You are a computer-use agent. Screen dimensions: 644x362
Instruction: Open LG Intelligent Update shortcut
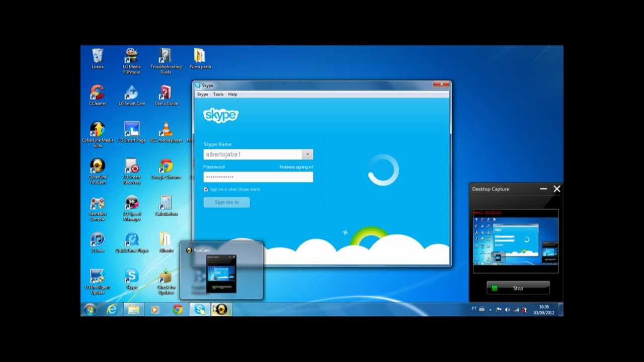pos(98,282)
